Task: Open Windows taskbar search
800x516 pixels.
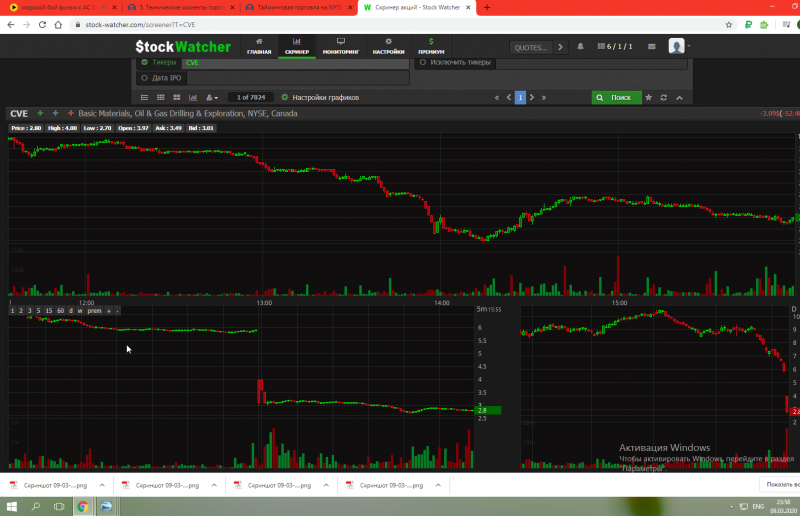Action: coord(36,506)
